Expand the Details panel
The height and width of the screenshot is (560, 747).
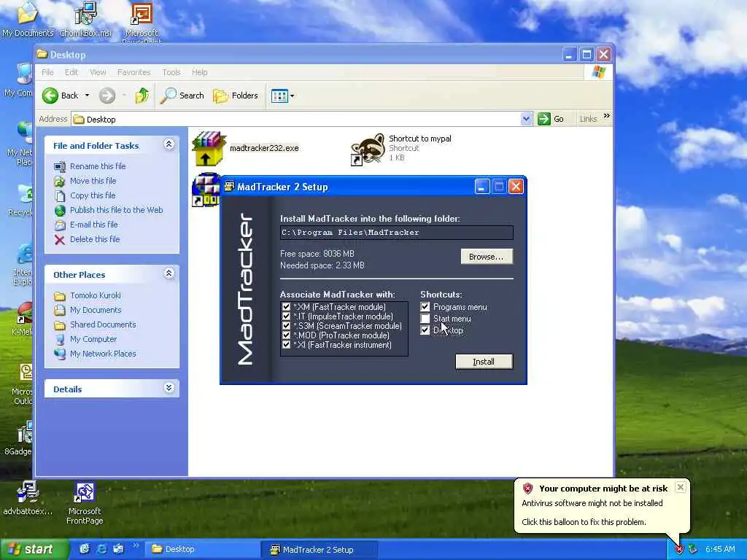click(169, 388)
